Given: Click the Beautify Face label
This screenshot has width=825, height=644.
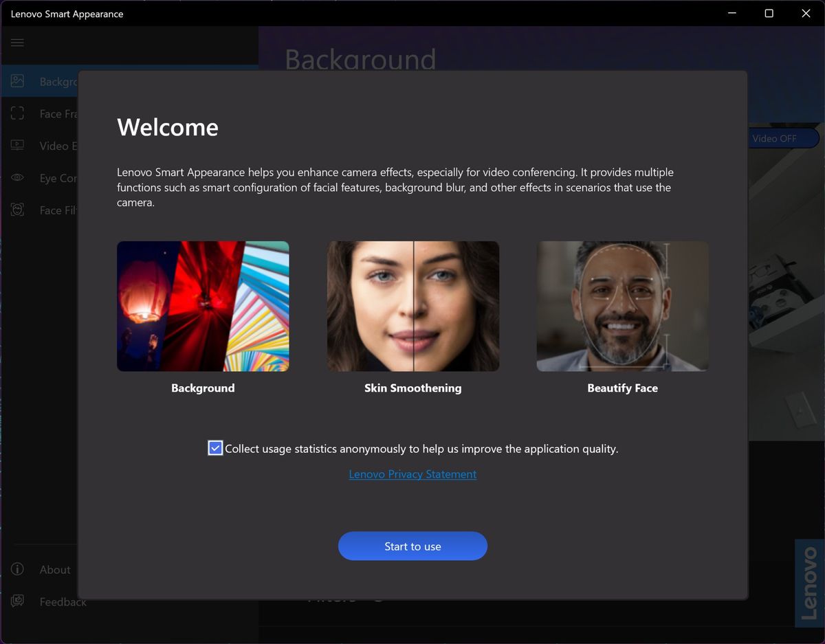Looking at the screenshot, I should pos(623,388).
